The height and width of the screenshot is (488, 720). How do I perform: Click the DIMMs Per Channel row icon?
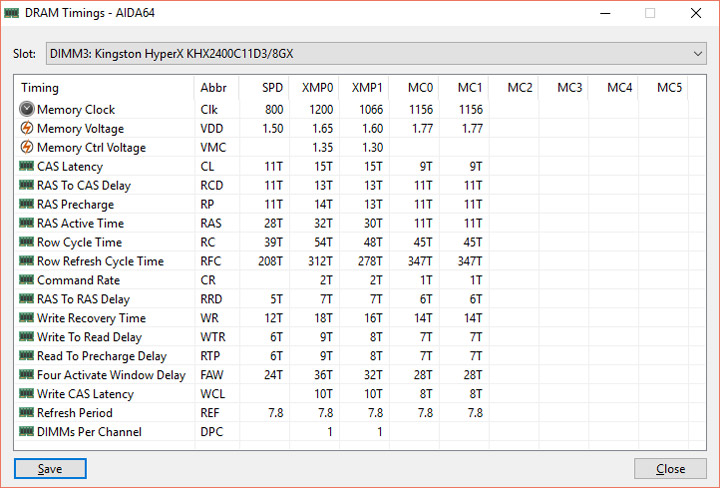pos(26,432)
